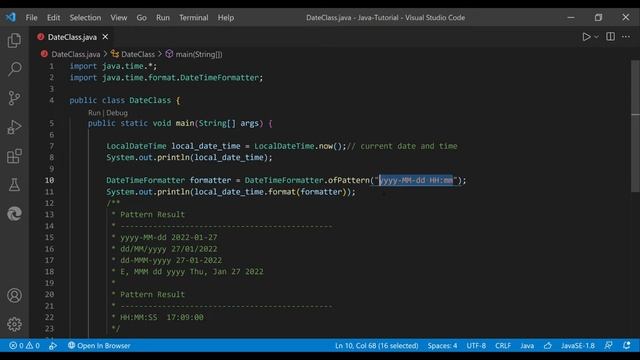Image resolution: width=640 pixels, height=360 pixels.
Task: Open the Explorer view in activity bar
Action: tap(14, 40)
